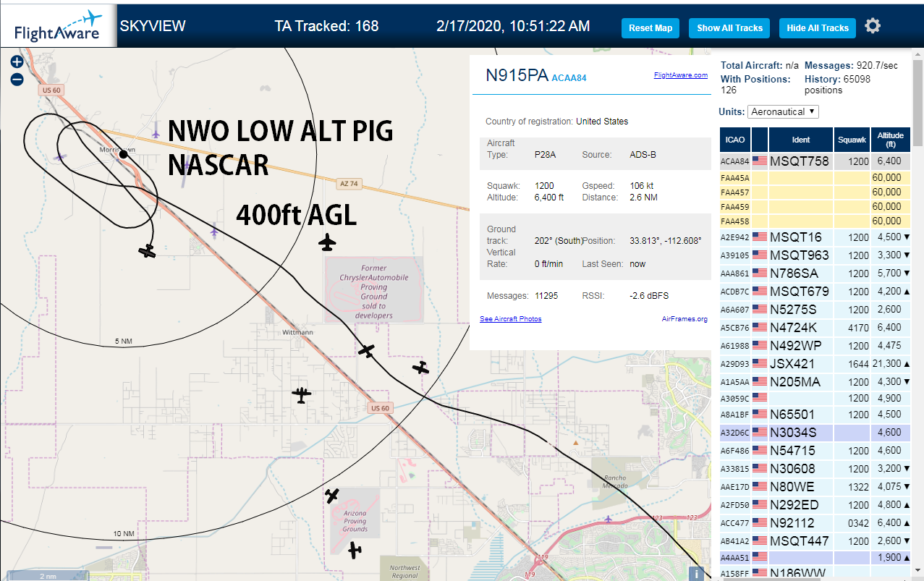Viewport: 924px width, 581px height.
Task: Zoom out the map with minus button
Action: pos(17,79)
